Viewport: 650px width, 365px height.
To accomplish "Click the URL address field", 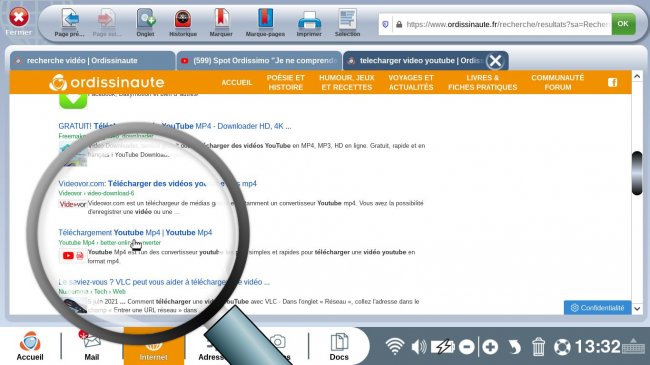I will [507, 24].
